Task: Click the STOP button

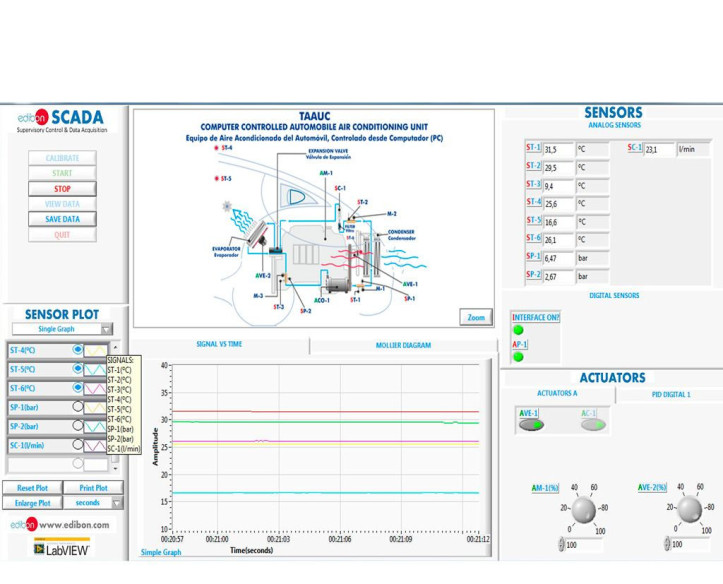Action: [x=62, y=189]
